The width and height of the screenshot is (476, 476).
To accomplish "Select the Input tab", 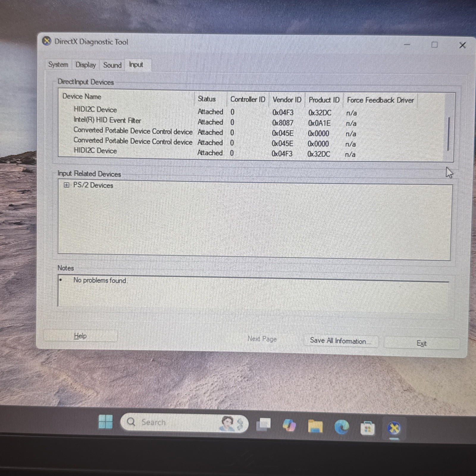I will pos(136,65).
